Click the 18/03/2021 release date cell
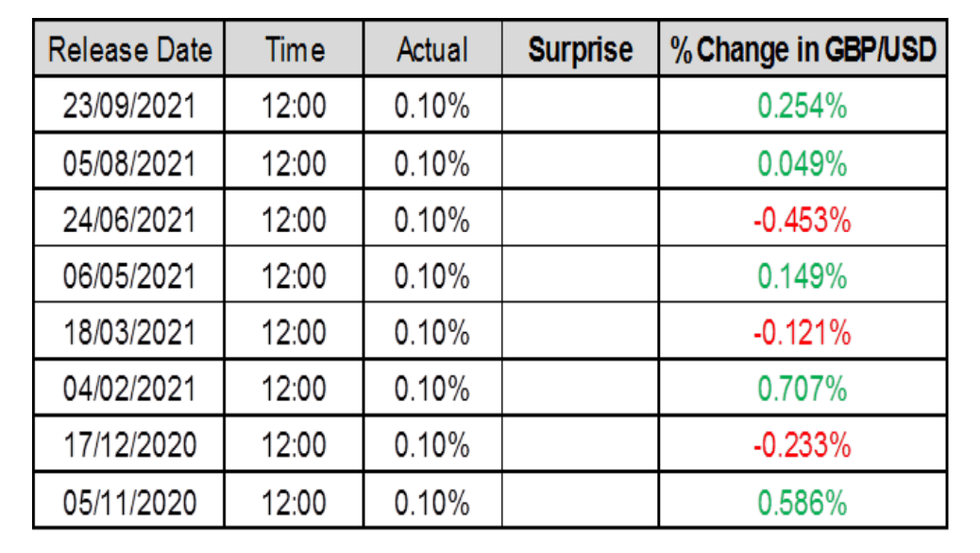980x553 pixels. [129, 333]
